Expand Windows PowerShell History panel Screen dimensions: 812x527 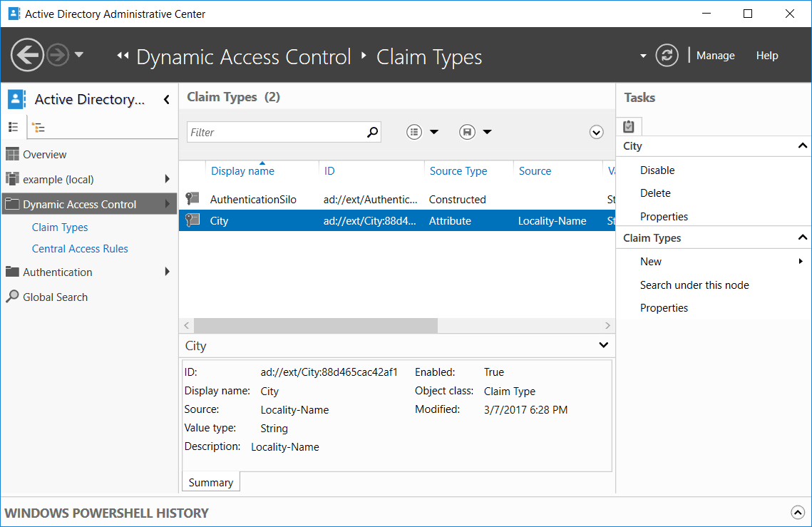point(798,513)
